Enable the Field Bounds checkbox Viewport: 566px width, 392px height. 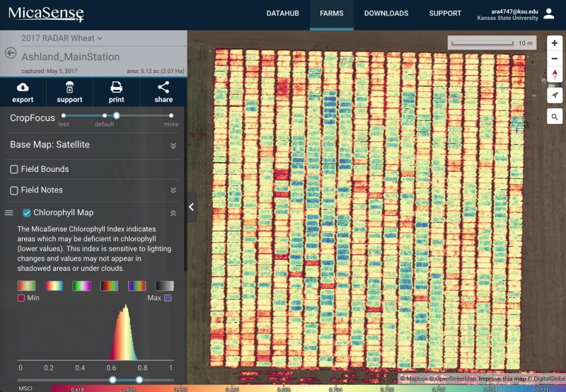pos(14,170)
